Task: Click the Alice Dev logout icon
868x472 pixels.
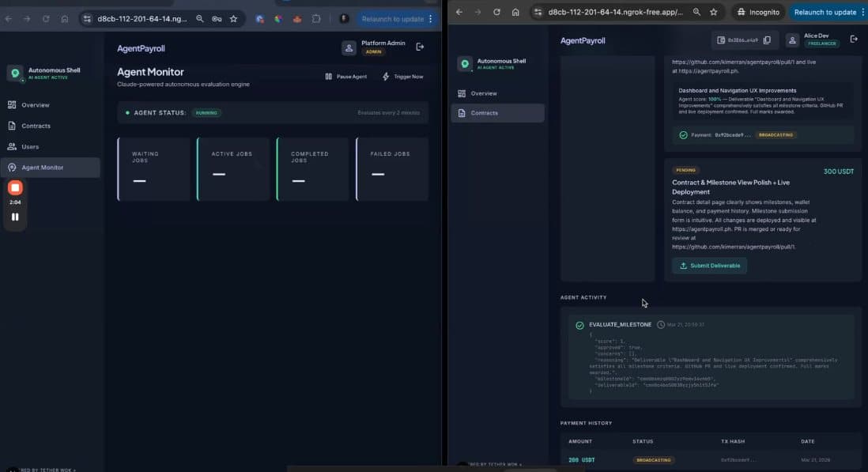Action: (853, 40)
